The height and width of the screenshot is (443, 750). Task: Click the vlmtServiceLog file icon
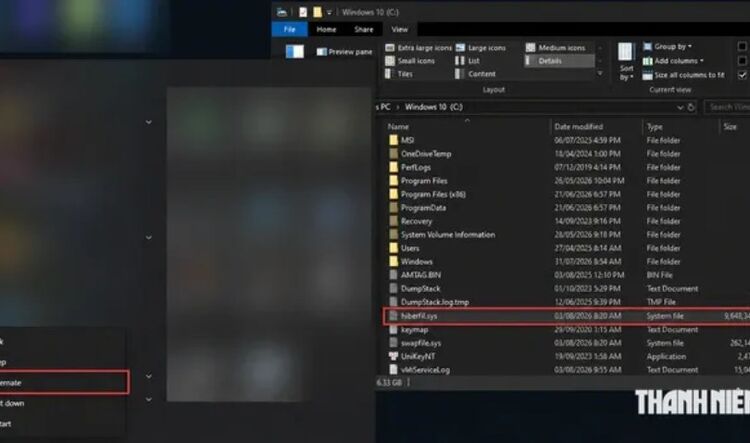pyautogui.click(x=393, y=369)
